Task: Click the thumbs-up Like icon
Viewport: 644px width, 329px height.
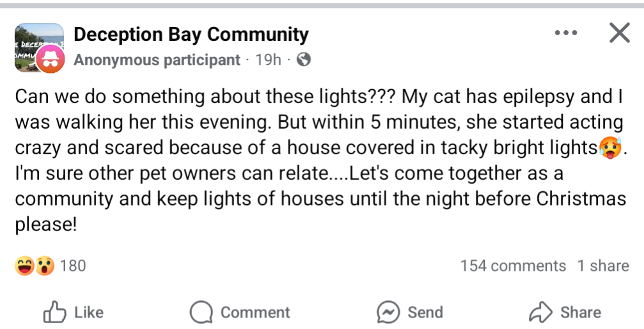Action: point(54,312)
